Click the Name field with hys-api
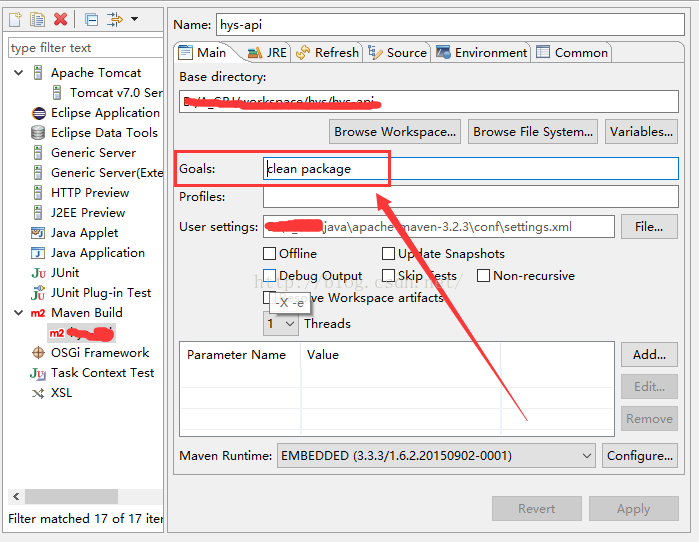699x542 pixels. (x=450, y=25)
